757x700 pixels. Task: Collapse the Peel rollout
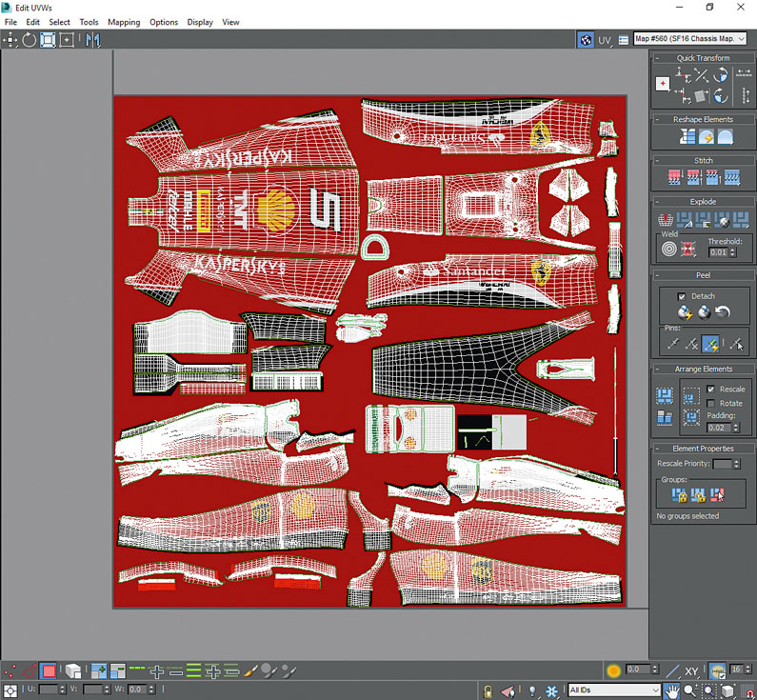[657, 275]
